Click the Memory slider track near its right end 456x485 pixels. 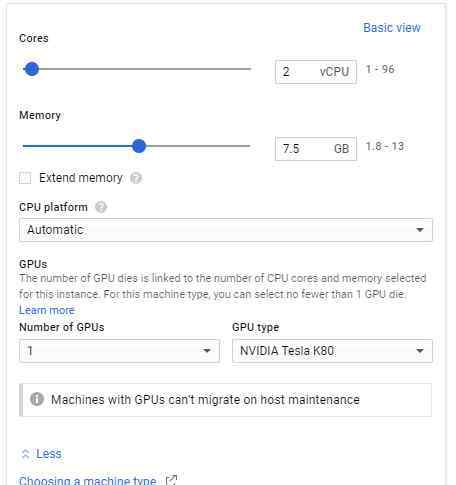tap(243, 146)
